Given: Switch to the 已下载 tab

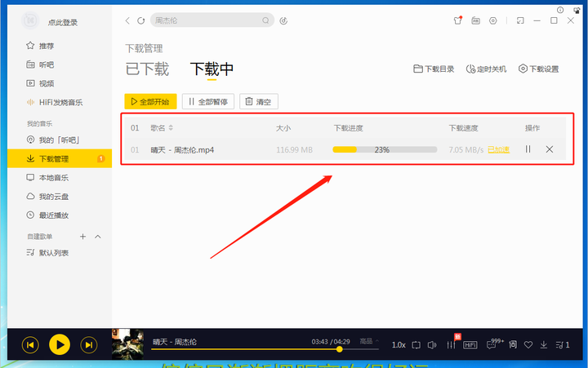Looking at the screenshot, I should point(147,69).
